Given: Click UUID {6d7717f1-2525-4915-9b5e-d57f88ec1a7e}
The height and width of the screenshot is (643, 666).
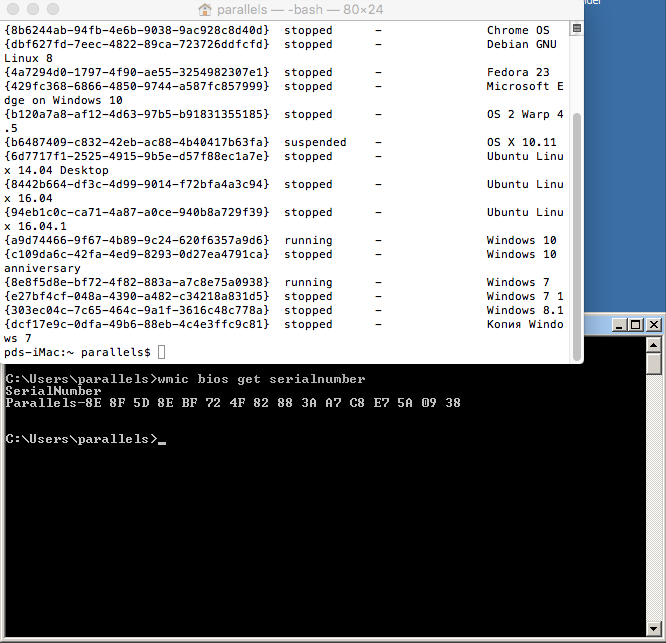Looking at the screenshot, I should (x=137, y=156).
